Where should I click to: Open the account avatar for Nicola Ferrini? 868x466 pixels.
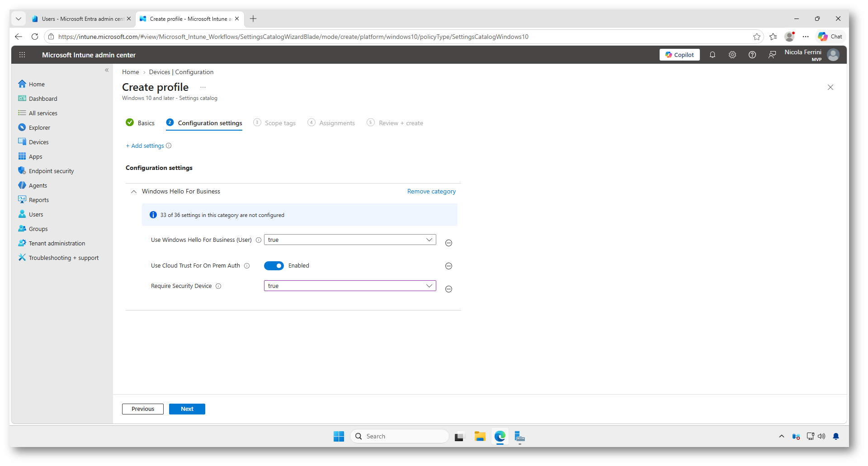tap(833, 55)
